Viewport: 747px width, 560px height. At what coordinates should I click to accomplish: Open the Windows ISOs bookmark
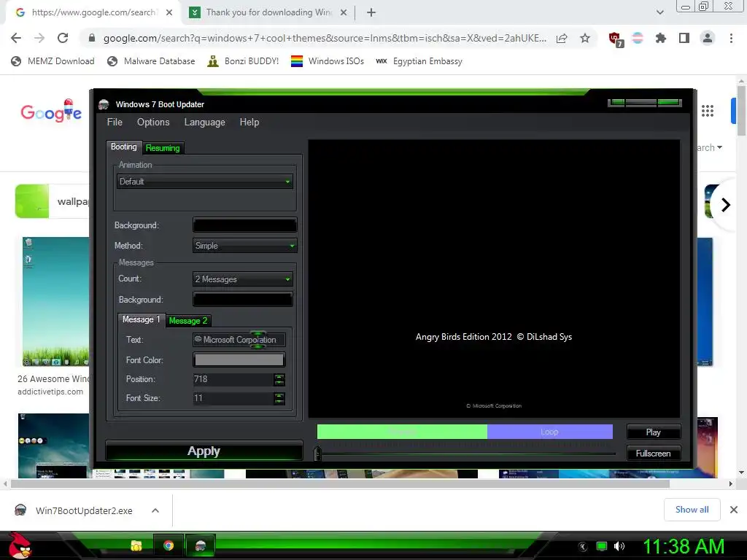tap(328, 61)
